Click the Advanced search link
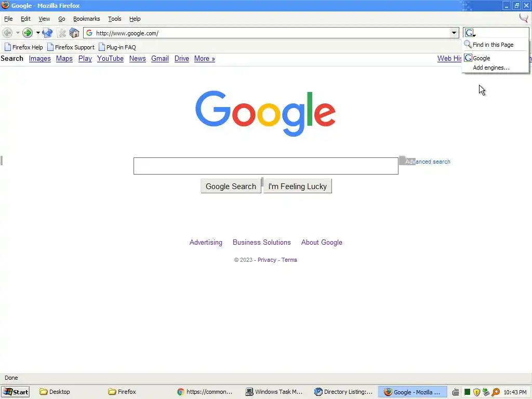The width and height of the screenshot is (532, 399). [428, 162]
